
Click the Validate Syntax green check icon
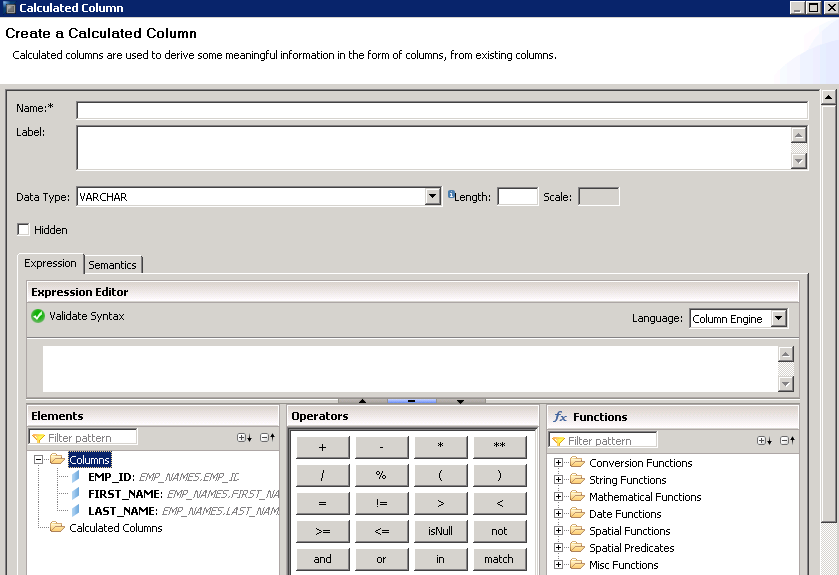38,316
